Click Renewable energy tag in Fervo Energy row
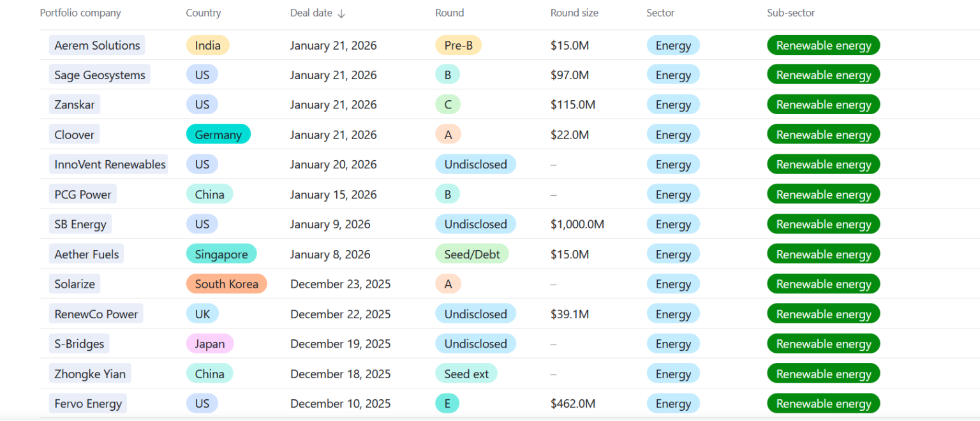This screenshot has width=980, height=421. [823, 404]
